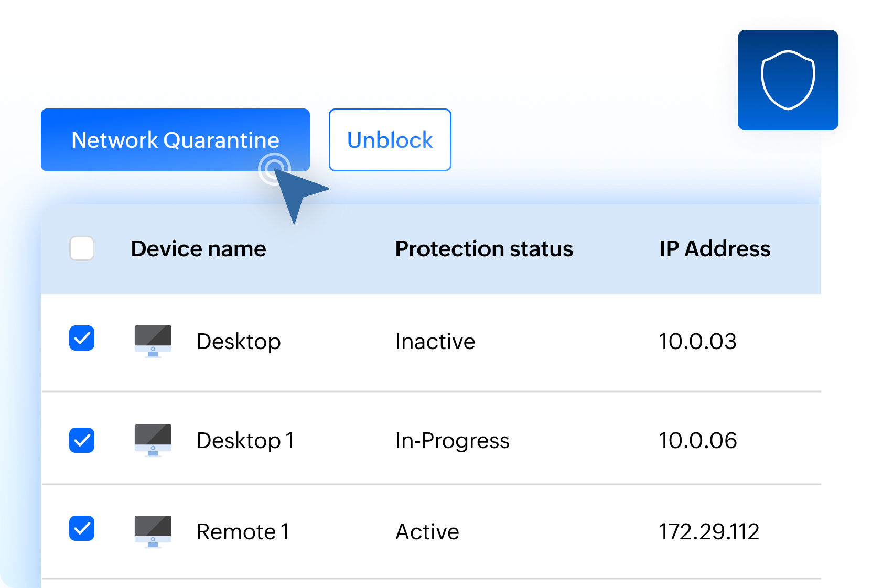Click the IP Address column header
This screenshot has height=588, width=872.
tap(715, 248)
